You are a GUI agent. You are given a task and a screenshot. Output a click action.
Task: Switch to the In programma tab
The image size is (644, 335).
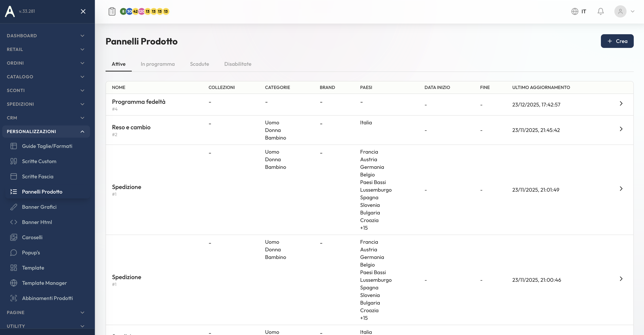(158, 64)
